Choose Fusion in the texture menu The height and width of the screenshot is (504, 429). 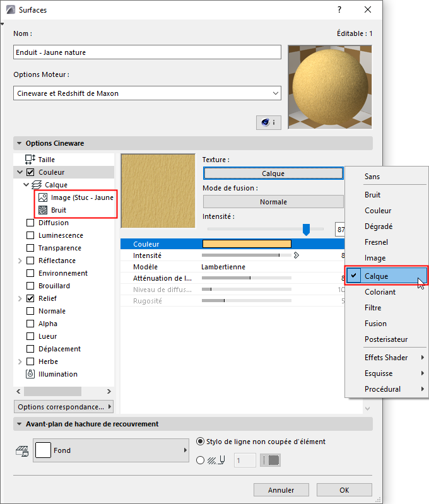click(387, 324)
